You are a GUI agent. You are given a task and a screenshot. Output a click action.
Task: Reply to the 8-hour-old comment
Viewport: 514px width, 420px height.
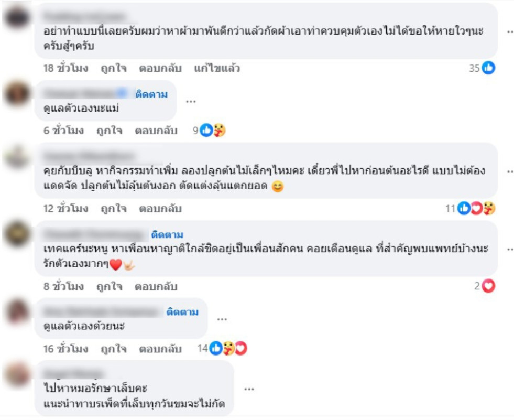coord(156,286)
